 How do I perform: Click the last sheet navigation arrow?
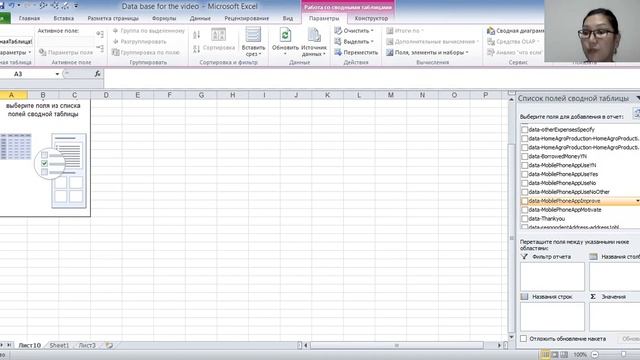pos(9,345)
